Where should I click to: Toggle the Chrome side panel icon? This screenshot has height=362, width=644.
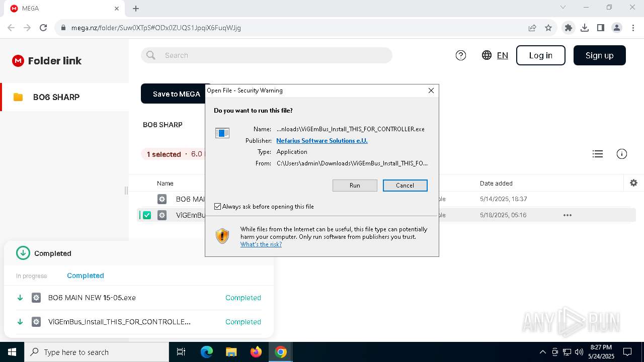point(601,28)
